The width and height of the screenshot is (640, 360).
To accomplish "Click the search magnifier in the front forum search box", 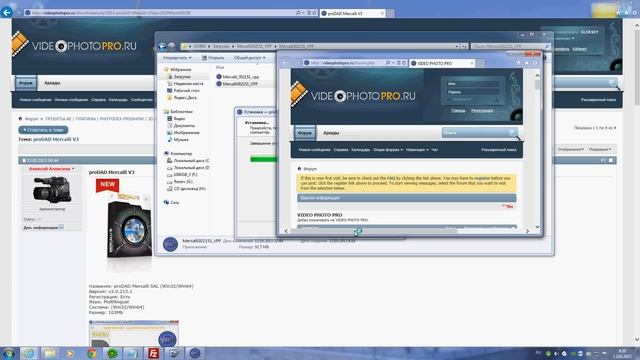I will coord(513,132).
